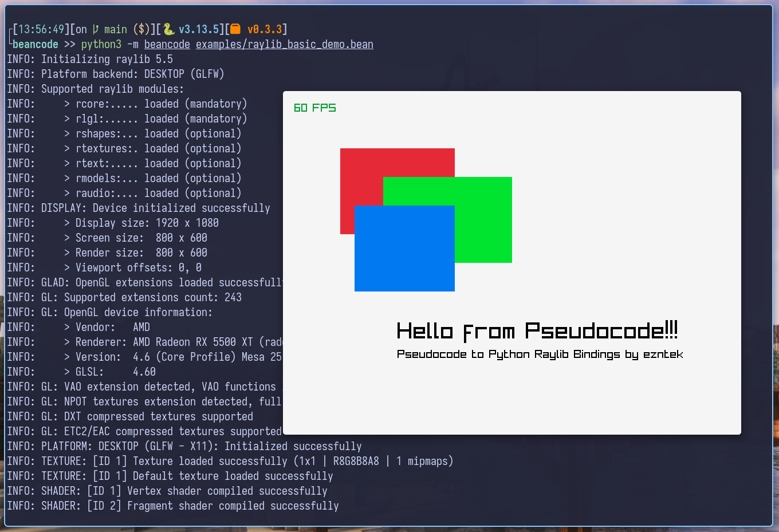Click 'Render size: 800 x 600' line

point(107,253)
